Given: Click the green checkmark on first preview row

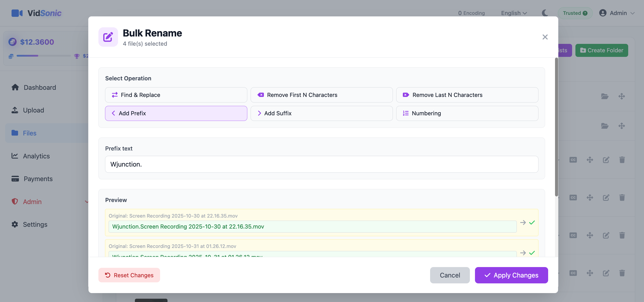Looking at the screenshot, I should (532, 223).
